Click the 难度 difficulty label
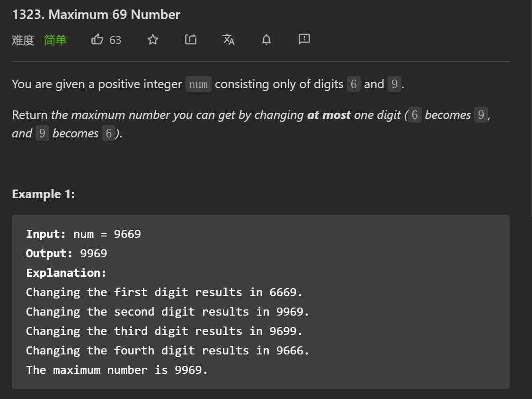This screenshot has height=399, width=532. click(23, 40)
